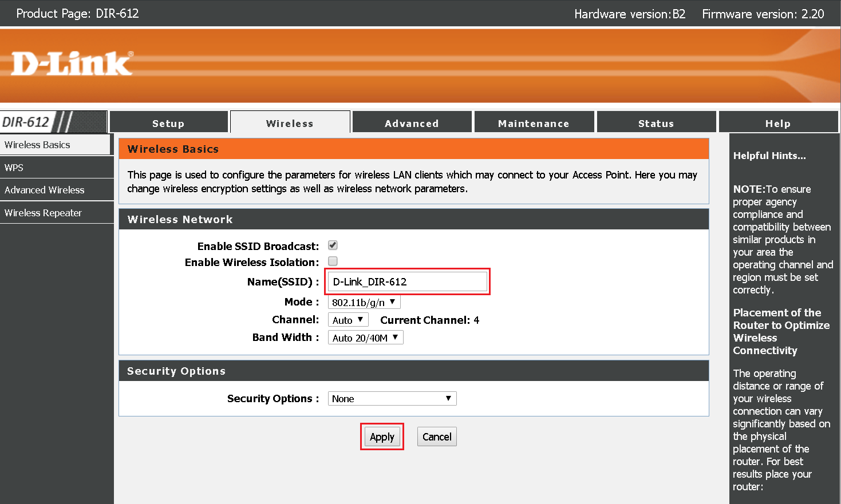This screenshot has width=841, height=504.
Task: Click Product Page: DIR-612 text
Action: 77,13
